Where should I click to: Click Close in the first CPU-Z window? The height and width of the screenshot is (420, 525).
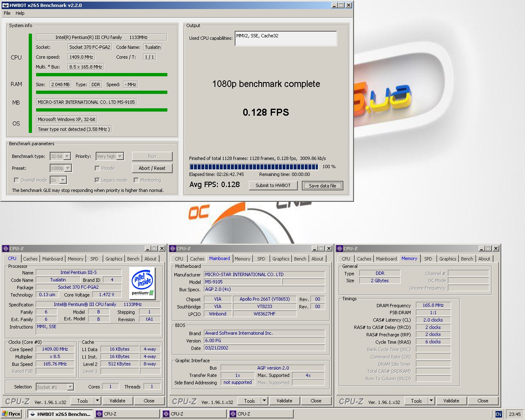click(149, 401)
